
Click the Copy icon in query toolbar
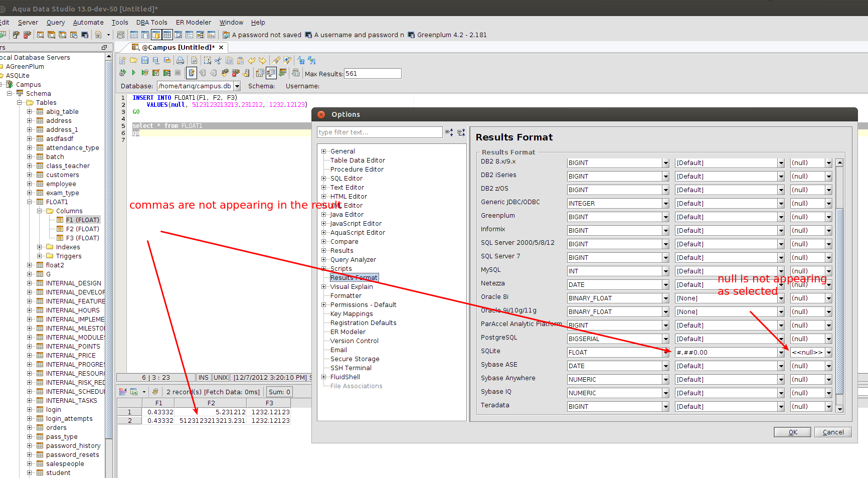tap(229, 60)
